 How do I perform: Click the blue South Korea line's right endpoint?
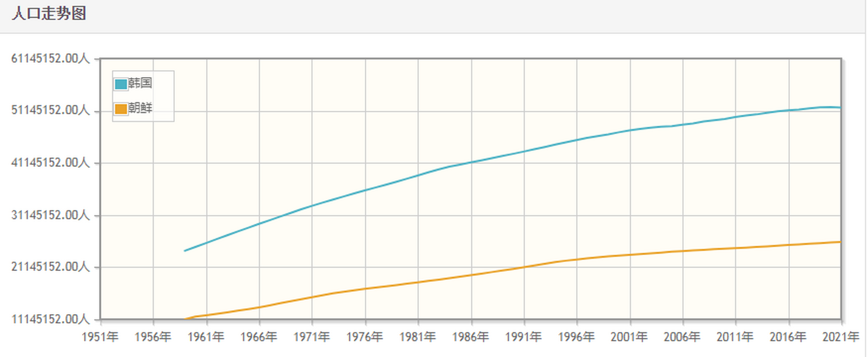[840, 108]
